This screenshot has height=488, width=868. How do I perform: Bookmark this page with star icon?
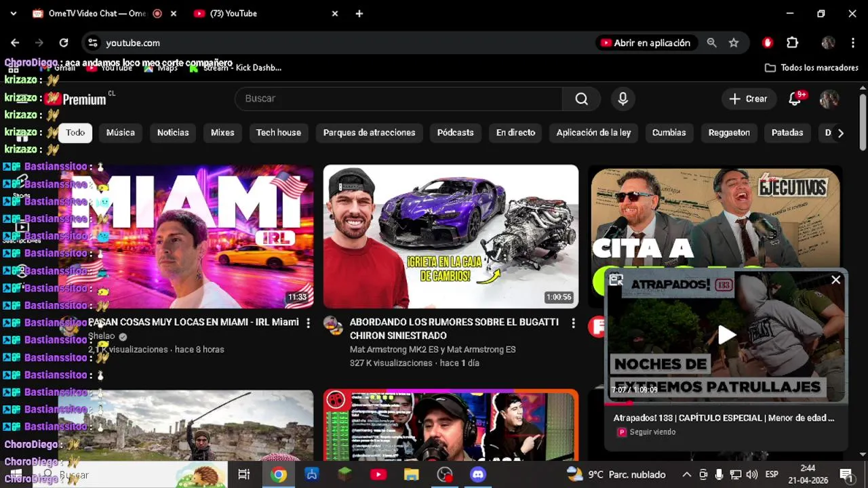734,43
